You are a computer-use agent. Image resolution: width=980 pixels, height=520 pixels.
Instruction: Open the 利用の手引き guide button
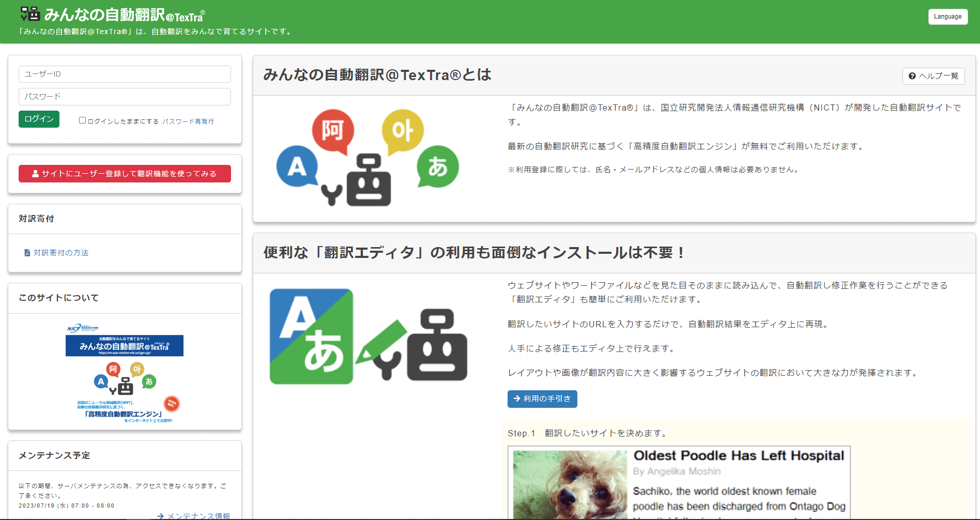(x=542, y=399)
